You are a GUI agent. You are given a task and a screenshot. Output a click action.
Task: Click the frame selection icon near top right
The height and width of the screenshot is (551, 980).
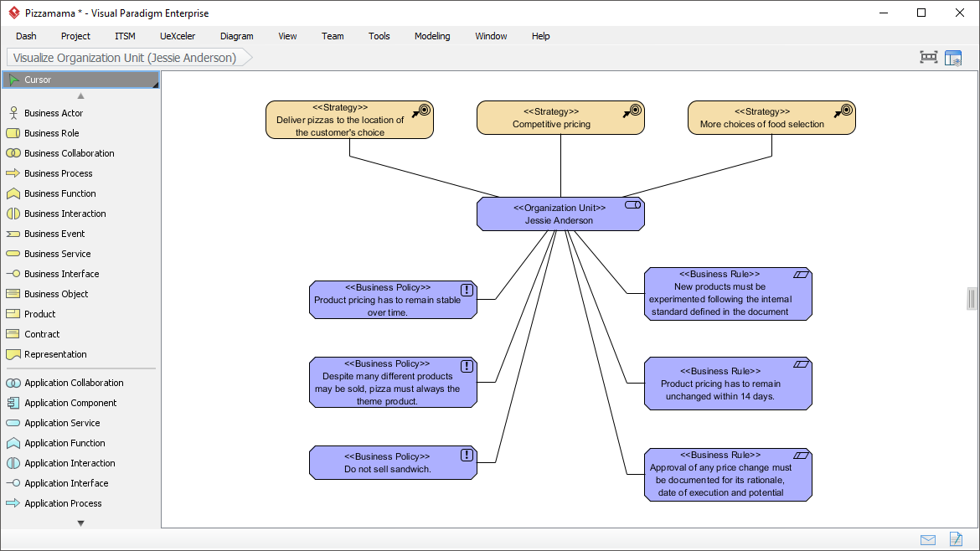click(928, 58)
